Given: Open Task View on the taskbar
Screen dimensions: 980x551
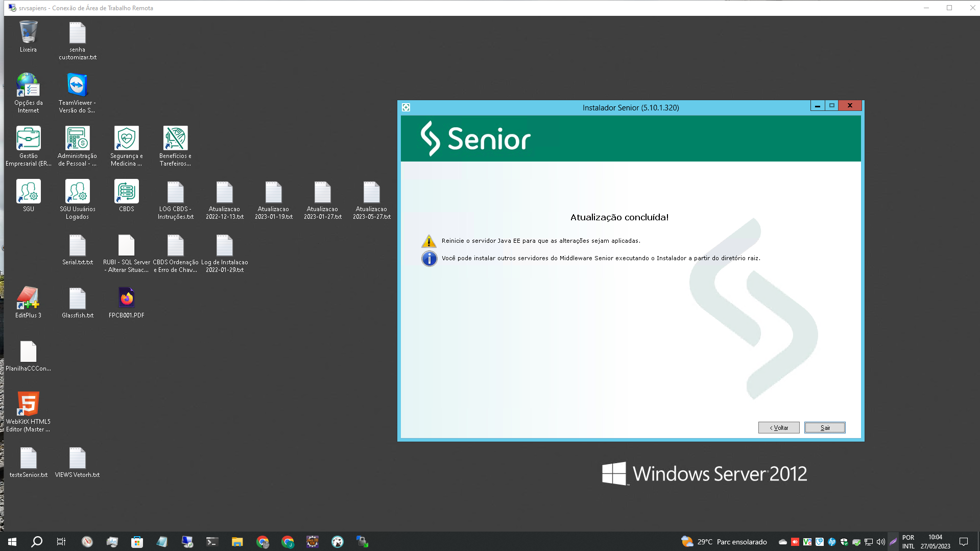Looking at the screenshot, I should coord(61,542).
